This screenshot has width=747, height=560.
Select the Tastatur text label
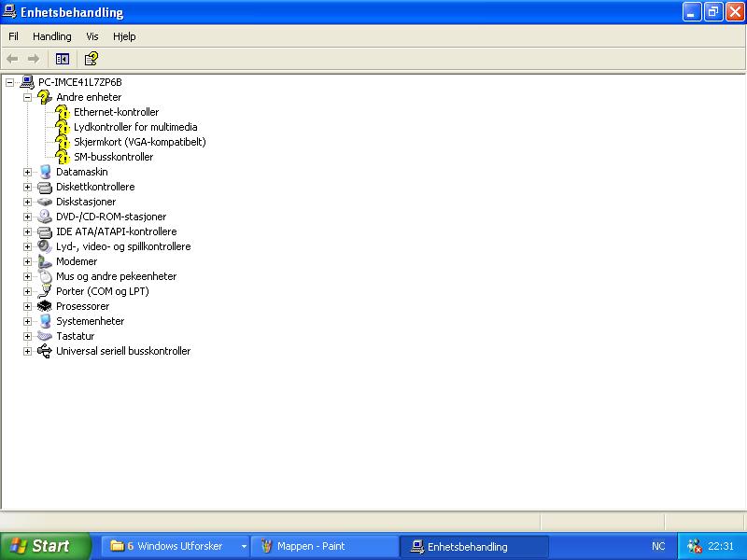pyautogui.click(x=76, y=336)
